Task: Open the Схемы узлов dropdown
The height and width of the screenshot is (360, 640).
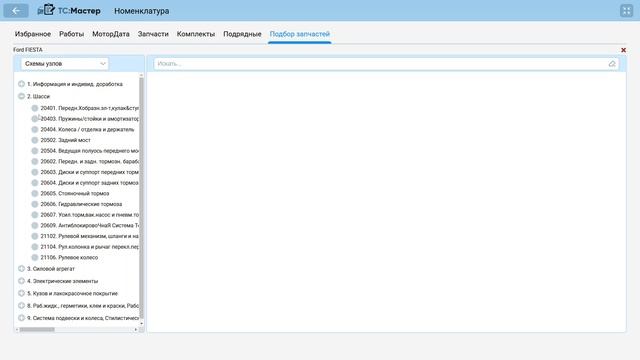Action: point(64,64)
